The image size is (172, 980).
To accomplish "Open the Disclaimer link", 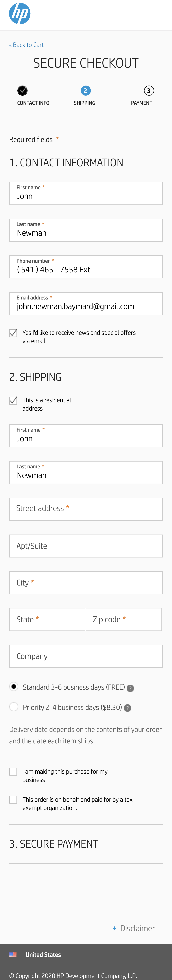I will pos(137,928).
